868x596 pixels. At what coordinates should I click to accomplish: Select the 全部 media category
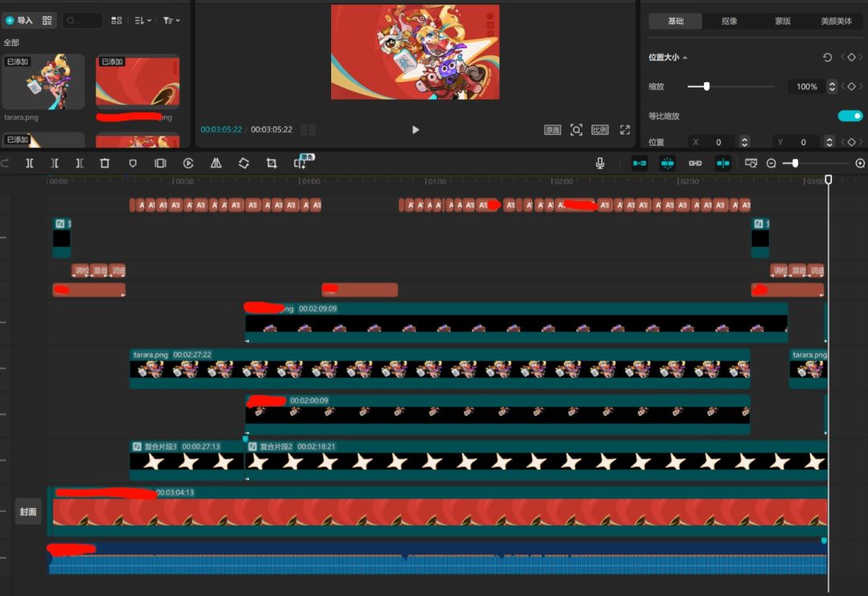pos(11,43)
